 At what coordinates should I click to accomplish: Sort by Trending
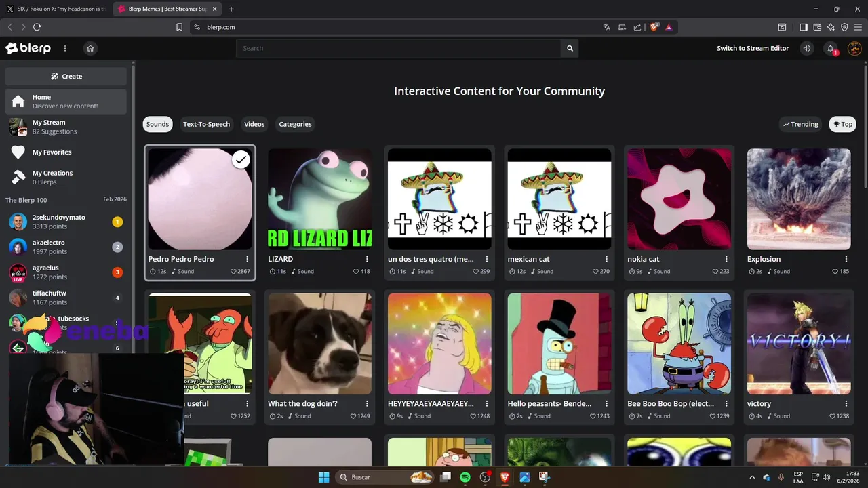pyautogui.click(x=801, y=124)
